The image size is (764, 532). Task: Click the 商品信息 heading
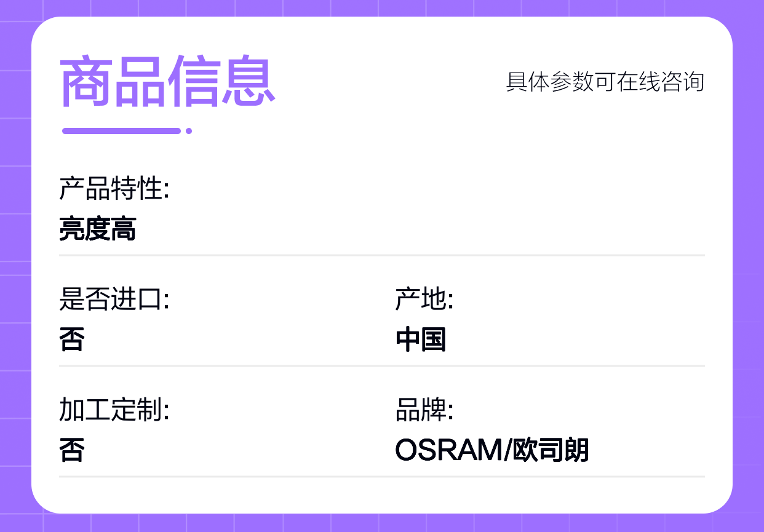click(167, 81)
